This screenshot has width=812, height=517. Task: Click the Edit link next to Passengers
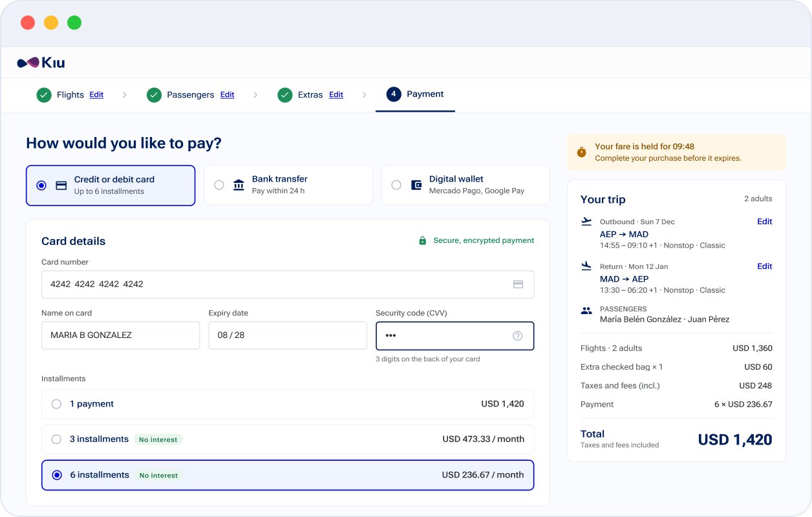pyautogui.click(x=228, y=95)
